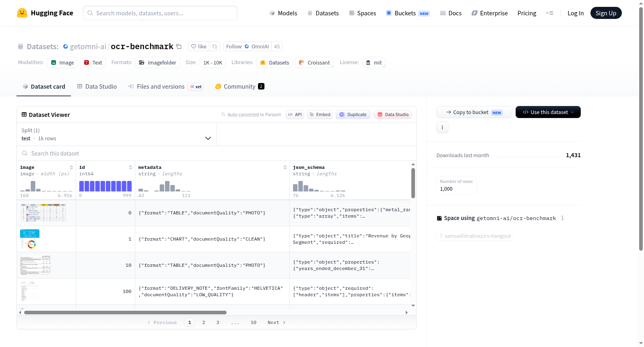644x347 pixels.
Task: Filter by the mit license tag
Action: [x=374, y=62]
